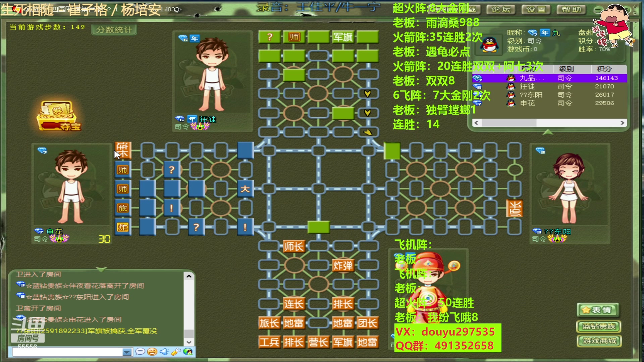Select the 旅长 piece
Viewport: 644px width, 362px height.
(269, 323)
